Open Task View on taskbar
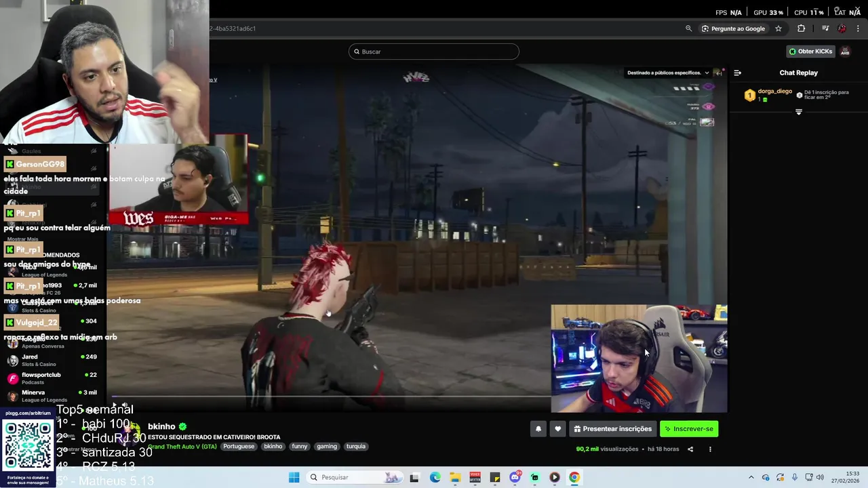The image size is (868, 488). (x=414, y=477)
